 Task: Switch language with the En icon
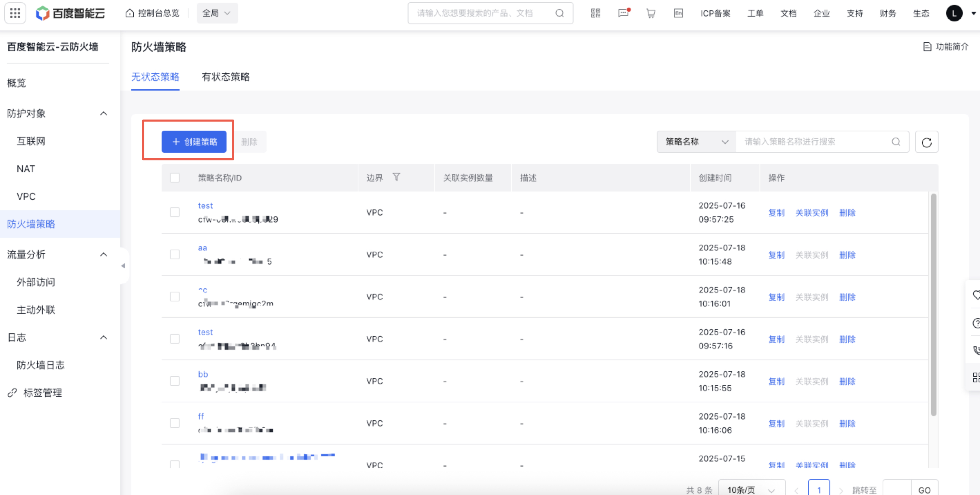coord(678,13)
